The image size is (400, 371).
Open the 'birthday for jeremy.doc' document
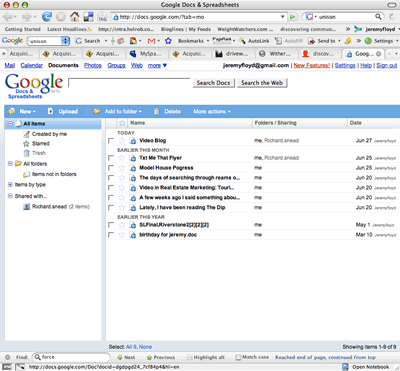point(168,235)
